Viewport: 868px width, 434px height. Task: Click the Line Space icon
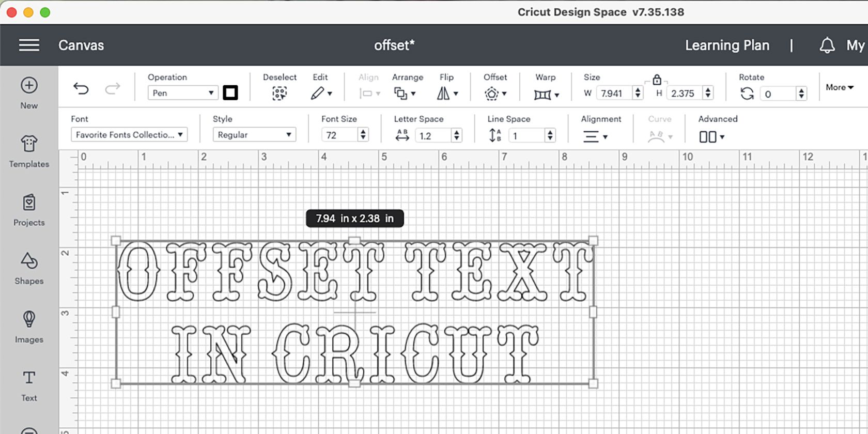(495, 135)
